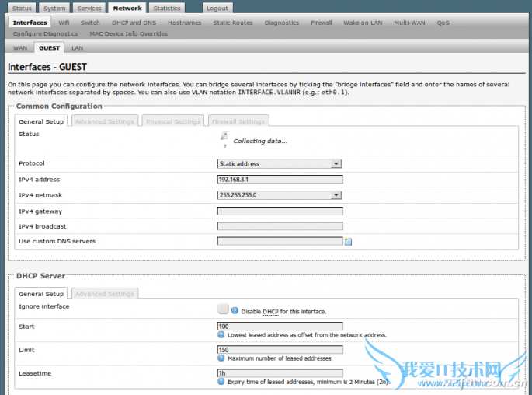The image size is (532, 395).
Task: Open the Switch submenu
Action: tap(90, 23)
